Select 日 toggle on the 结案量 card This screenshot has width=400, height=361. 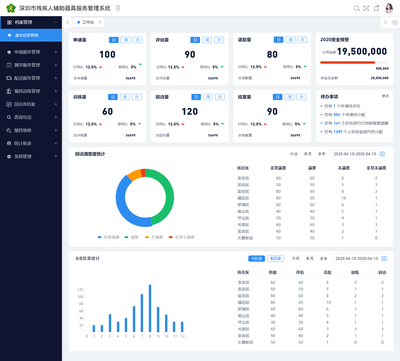(277, 97)
